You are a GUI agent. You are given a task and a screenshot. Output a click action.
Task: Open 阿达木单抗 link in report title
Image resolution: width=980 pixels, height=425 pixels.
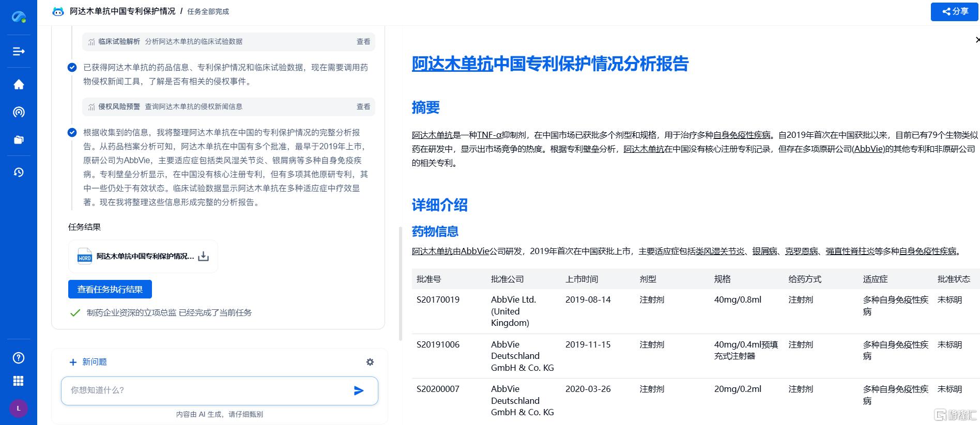(x=452, y=64)
